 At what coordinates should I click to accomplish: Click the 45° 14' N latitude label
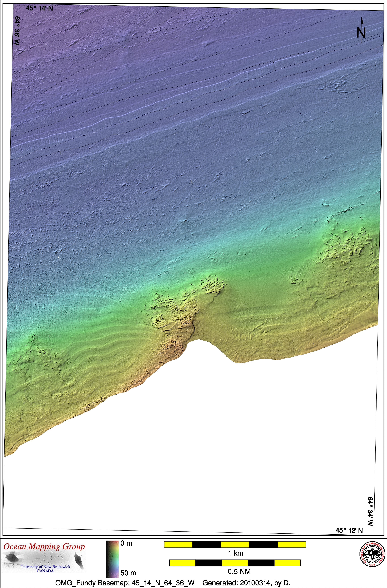pyautogui.click(x=39, y=8)
